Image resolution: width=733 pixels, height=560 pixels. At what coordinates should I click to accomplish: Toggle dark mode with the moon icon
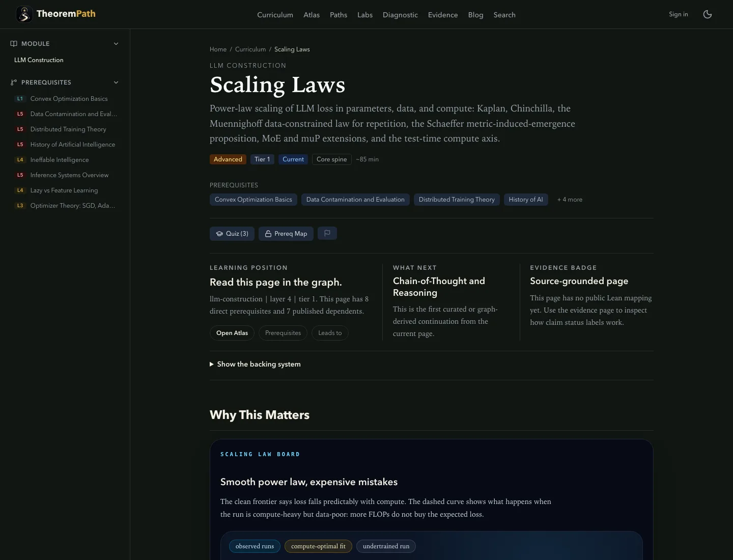pyautogui.click(x=707, y=14)
